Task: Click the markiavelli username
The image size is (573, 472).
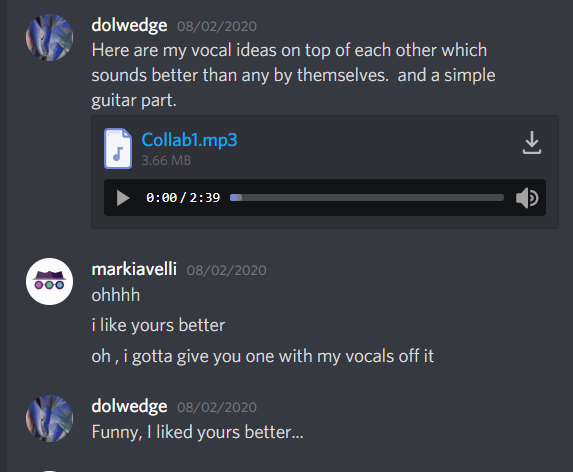Action: click(134, 269)
